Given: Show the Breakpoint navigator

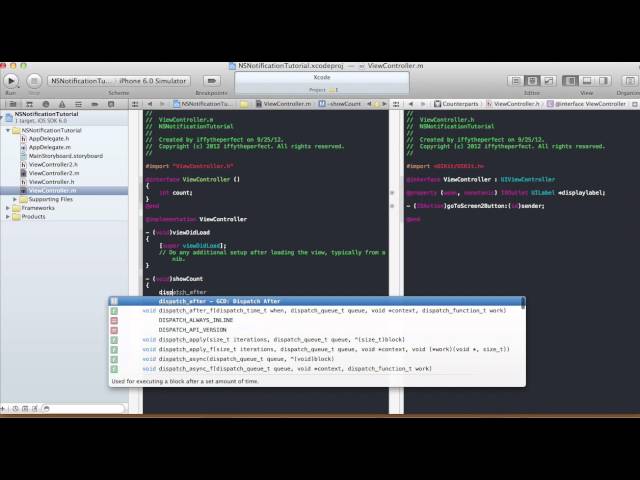Looking at the screenshot, I should pos(95,104).
